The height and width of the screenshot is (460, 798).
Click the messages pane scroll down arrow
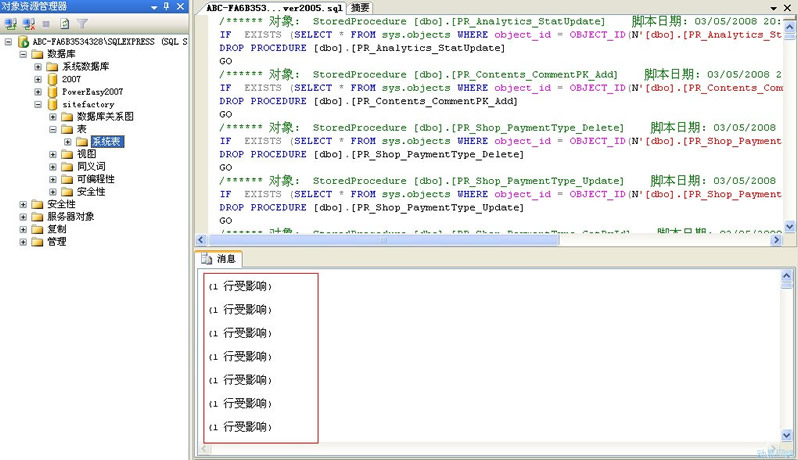click(786, 435)
